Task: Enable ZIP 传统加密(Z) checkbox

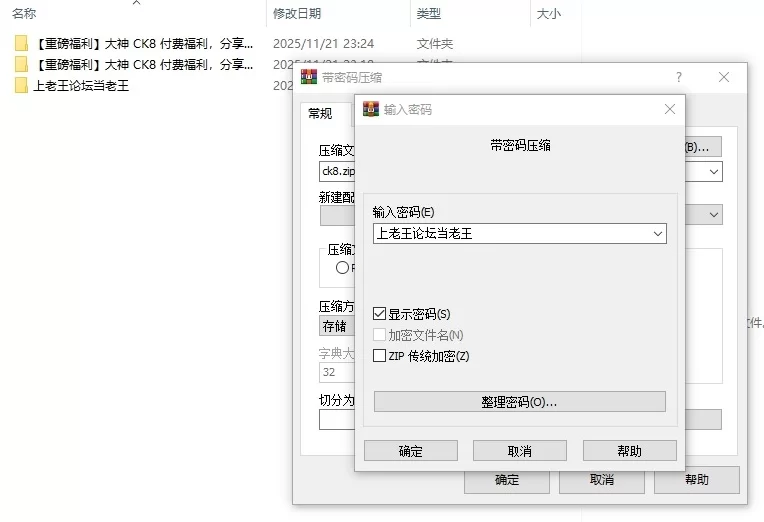Action: point(379,356)
